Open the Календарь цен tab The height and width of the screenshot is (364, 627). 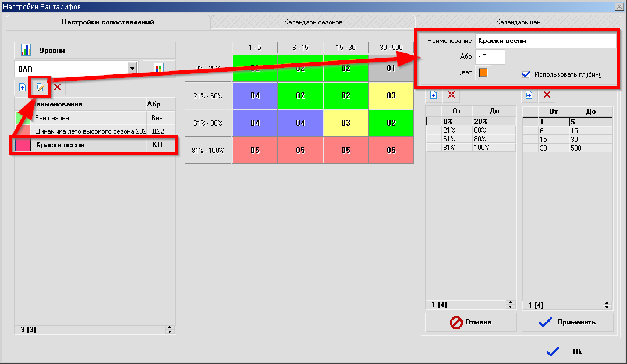518,22
